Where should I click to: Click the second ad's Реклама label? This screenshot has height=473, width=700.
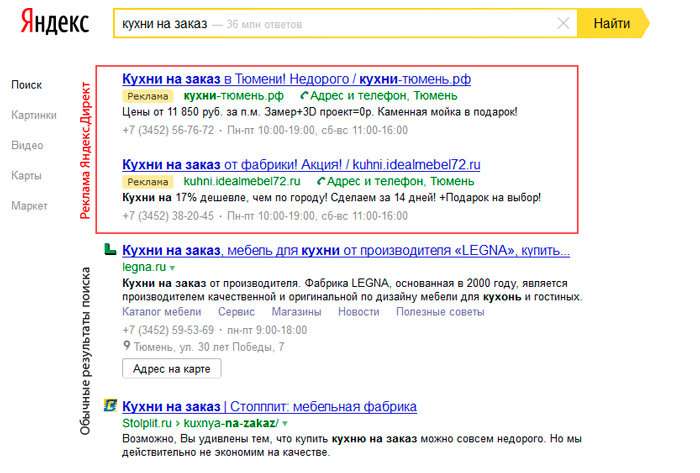[x=148, y=182]
